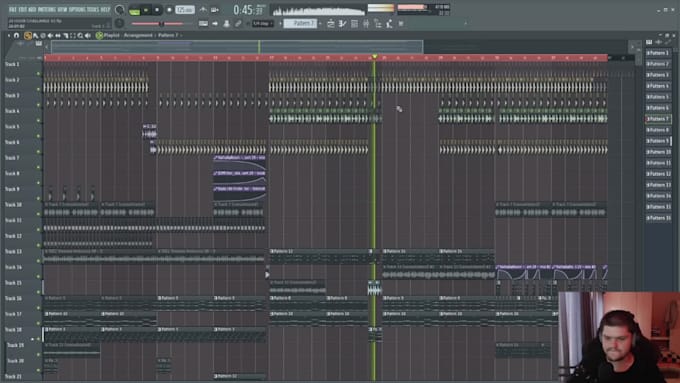The image size is (680, 383).
Task: Open the snap value dropdown
Action: click(x=263, y=24)
